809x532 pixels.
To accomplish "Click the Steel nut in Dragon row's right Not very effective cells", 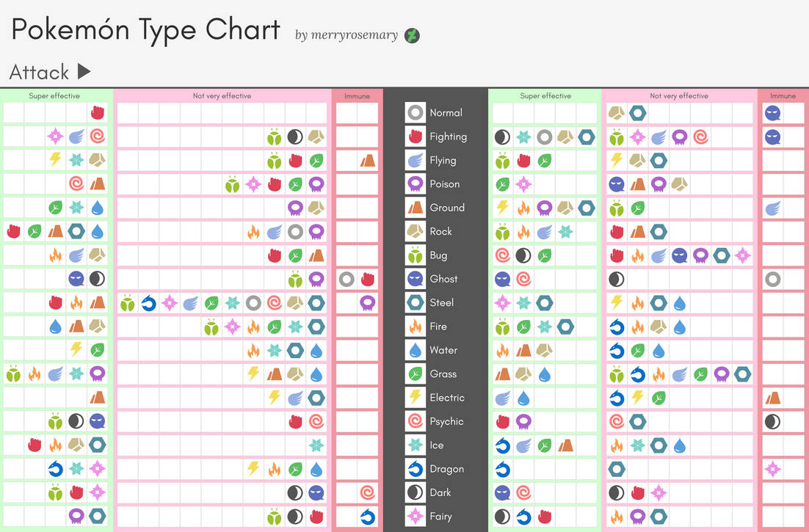I will [x=617, y=469].
